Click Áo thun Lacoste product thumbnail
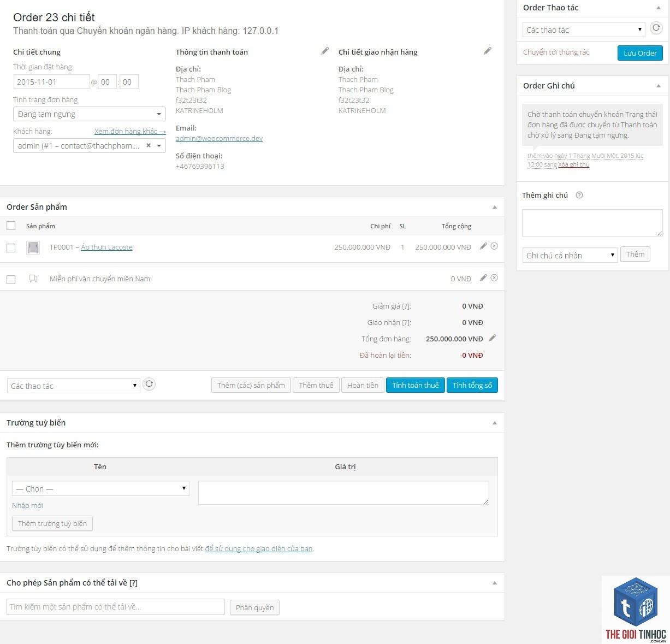Screen dimensions: 670x644 pyautogui.click(x=33, y=247)
